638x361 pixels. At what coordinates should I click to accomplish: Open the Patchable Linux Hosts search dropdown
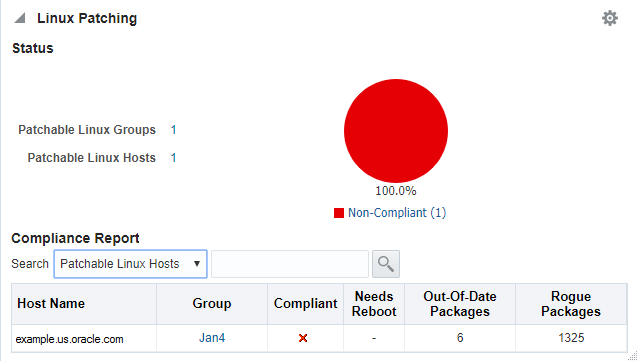click(x=131, y=264)
